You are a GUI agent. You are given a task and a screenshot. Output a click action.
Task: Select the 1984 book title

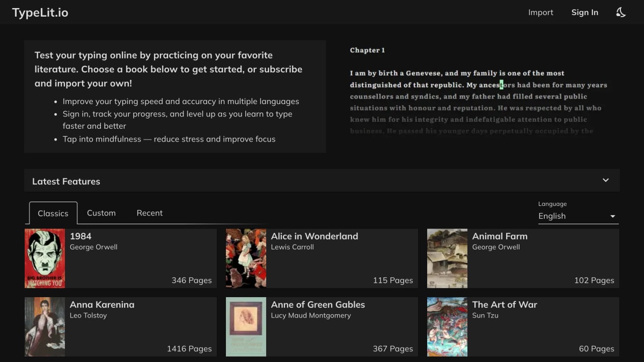tap(80, 236)
